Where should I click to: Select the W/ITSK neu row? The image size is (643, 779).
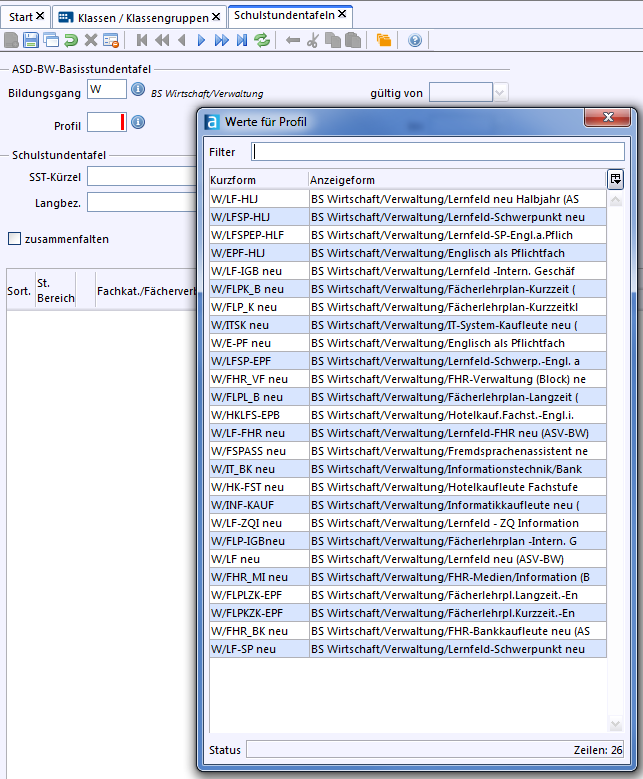pyautogui.click(x=257, y=325)
